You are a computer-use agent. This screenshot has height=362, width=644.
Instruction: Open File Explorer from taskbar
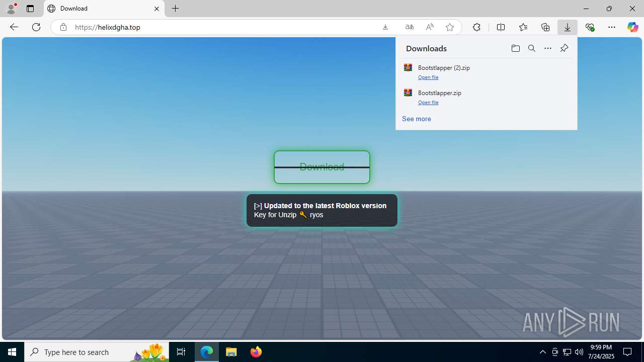click(x=231, y=352)
